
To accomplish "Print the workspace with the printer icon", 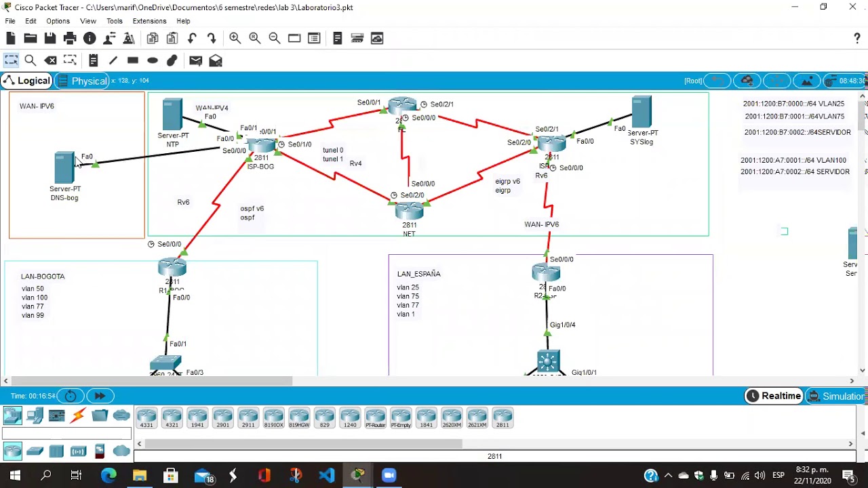I will pyautogui.click(x=70, y=39).
